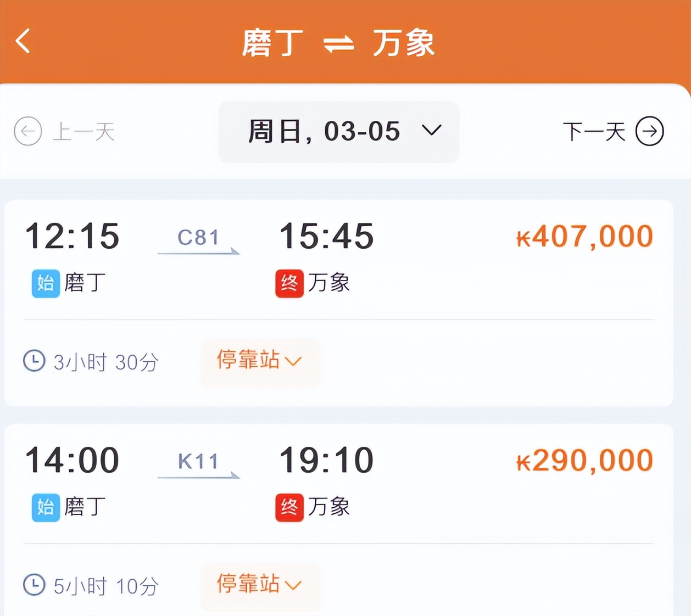Tap the blue 始 departure badge for train C81

pos(45,283)
